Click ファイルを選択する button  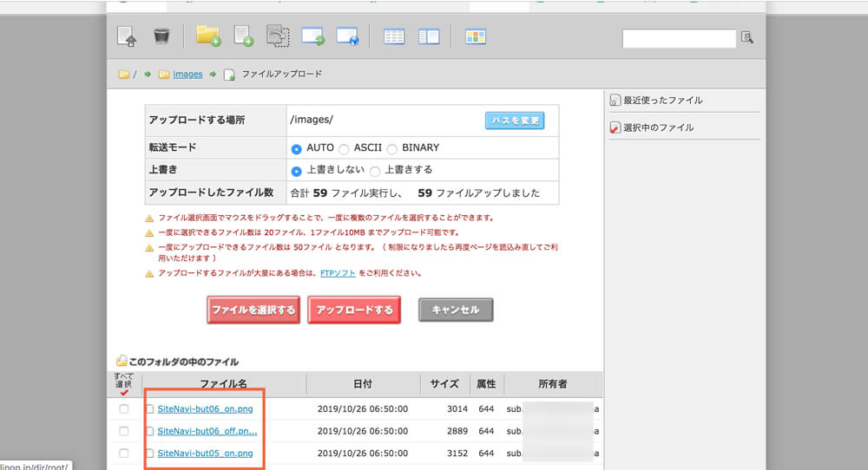coord(253,310)
